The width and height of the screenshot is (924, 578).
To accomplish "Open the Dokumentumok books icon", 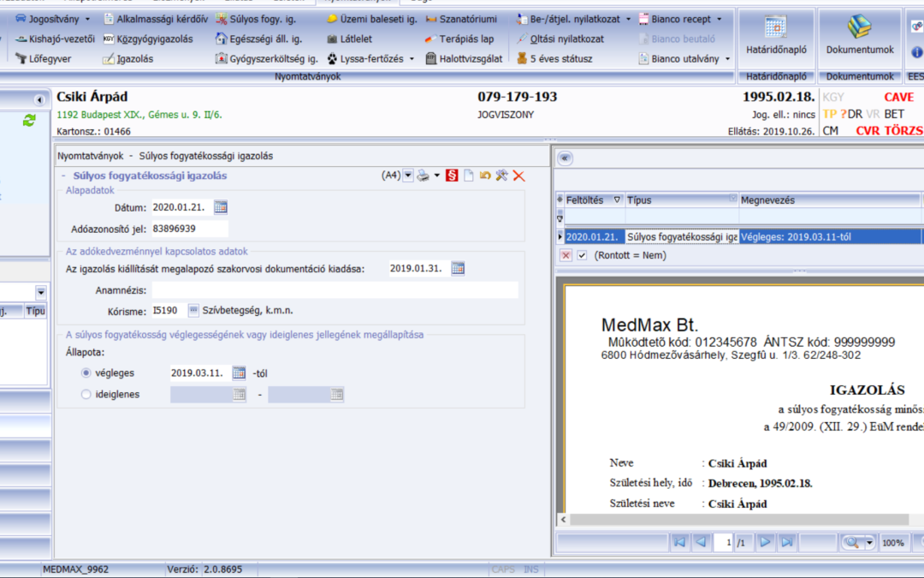I will (x=859, y=33).
